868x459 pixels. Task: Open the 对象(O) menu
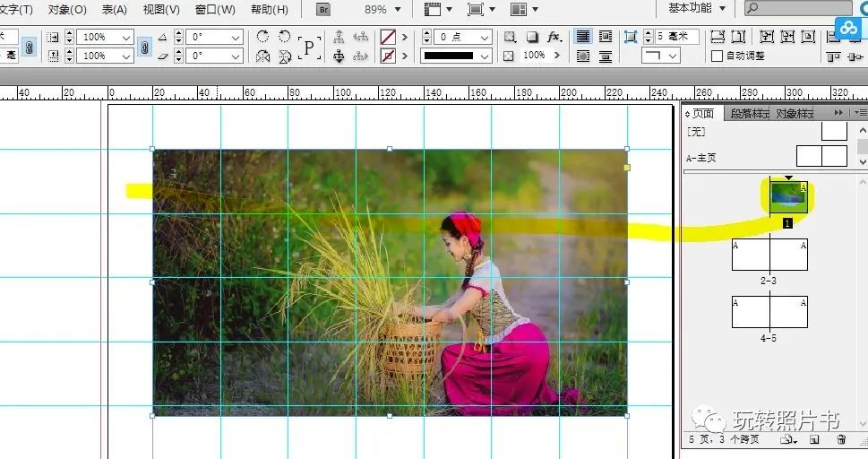[67, 10]
